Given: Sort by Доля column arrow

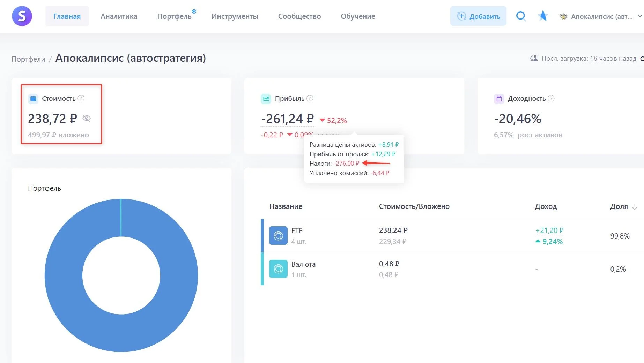Looking at the screenshot, I should point(635,207).
